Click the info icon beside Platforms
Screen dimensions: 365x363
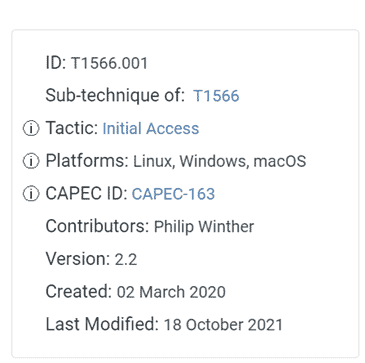(x=31, y=161)
